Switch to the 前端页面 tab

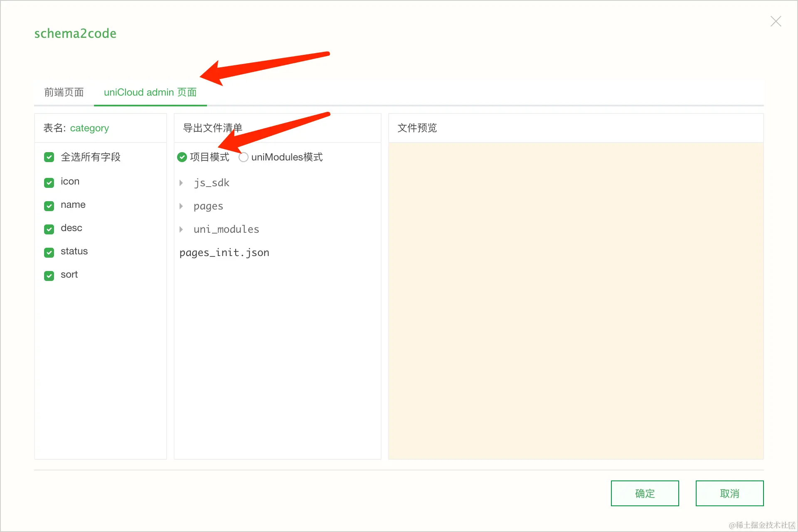64,92
